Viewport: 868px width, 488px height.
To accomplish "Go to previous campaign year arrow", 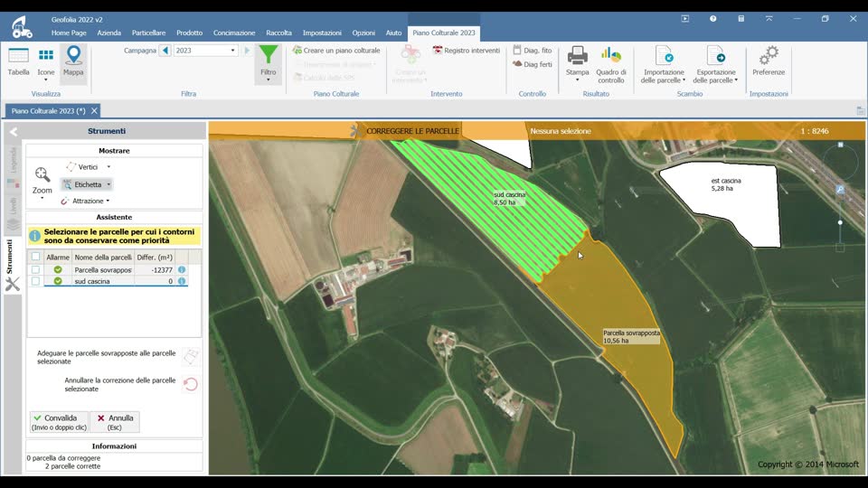I will coord(165,51).
